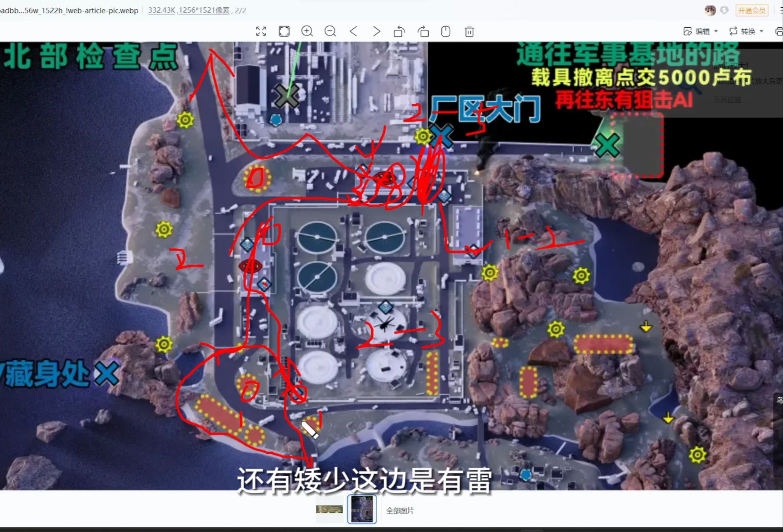Select the first landscape thumbnail in the filmstrip
Image resolution: width=783 pixels, height=532 pixels.
pos(329,509)
